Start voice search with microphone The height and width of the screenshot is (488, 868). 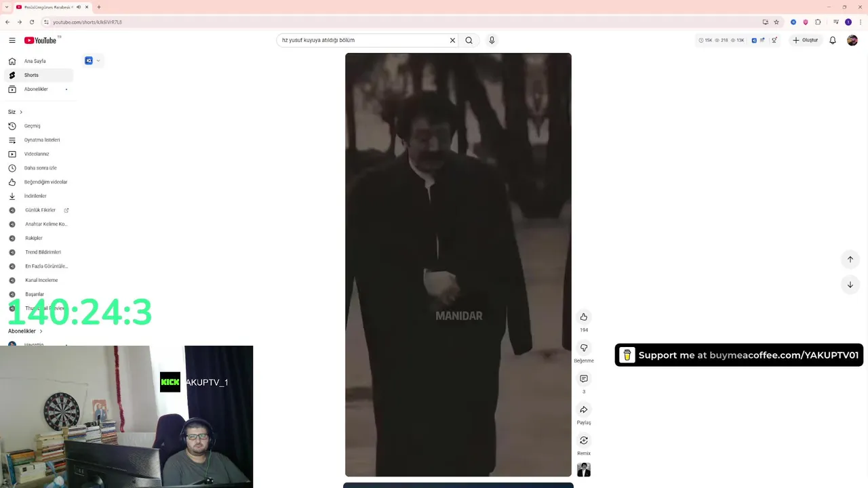coord(492,40)
